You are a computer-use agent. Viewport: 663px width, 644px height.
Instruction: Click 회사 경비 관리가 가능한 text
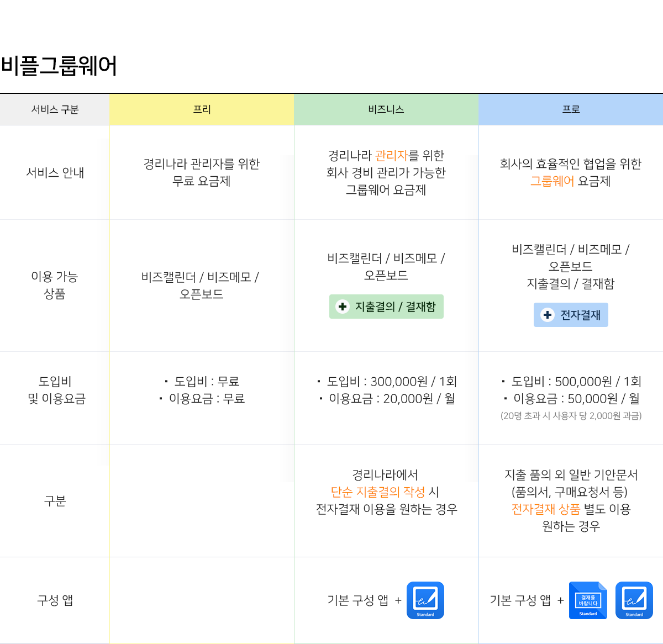[x=386, y=173]
